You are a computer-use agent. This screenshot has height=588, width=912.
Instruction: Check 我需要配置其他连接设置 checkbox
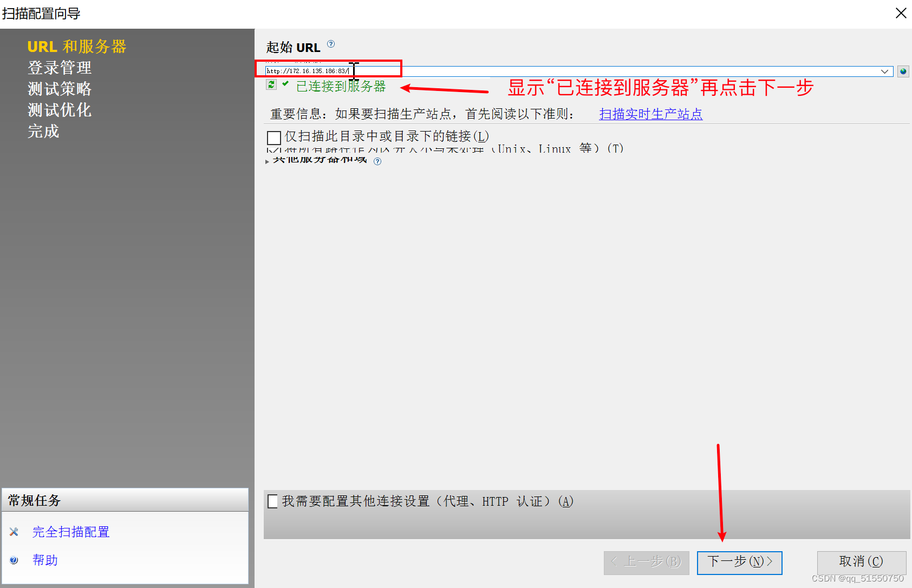pos(273,501)
